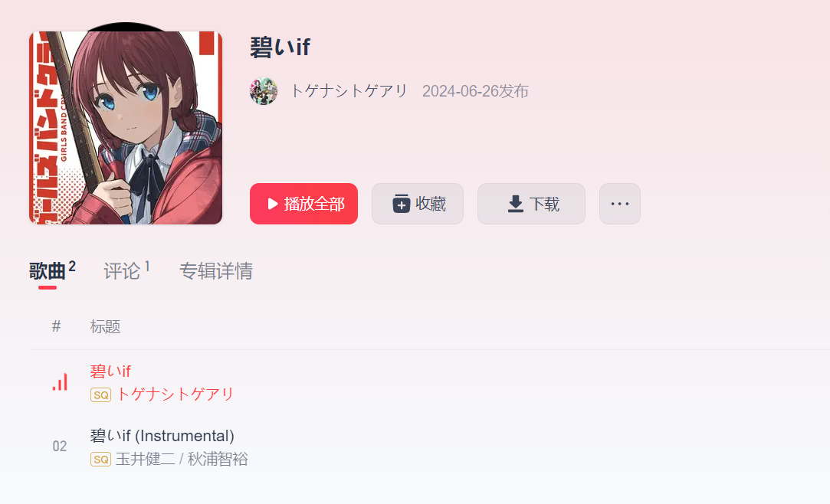
Task: Click the now-playing equalizer bars icon
Action: coord(60,382)
